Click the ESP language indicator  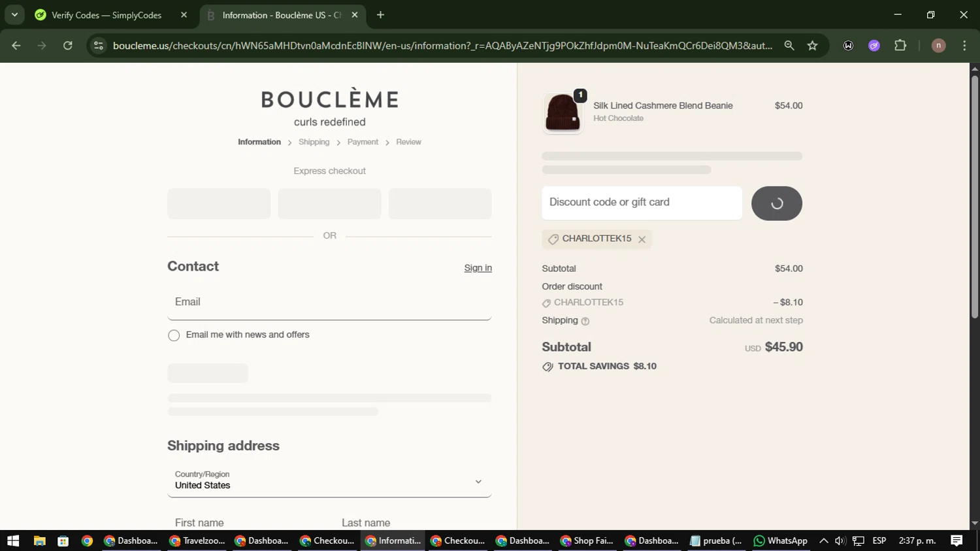coord(879,541)
